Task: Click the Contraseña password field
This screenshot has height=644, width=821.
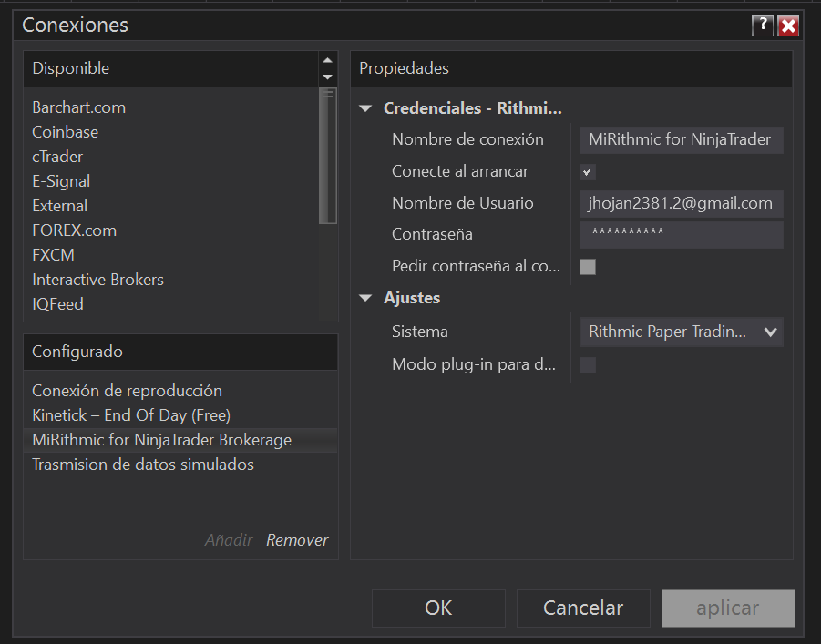Action: [x=681, y=234]
